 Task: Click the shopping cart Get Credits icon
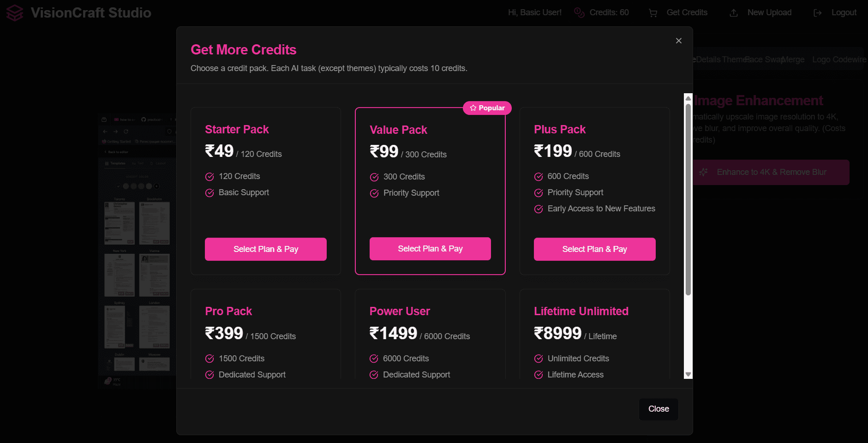[x=653, y=13]
